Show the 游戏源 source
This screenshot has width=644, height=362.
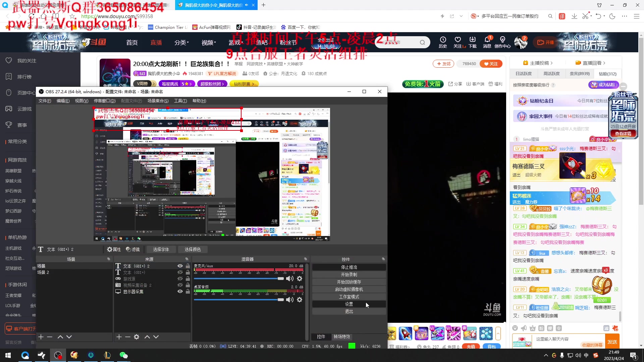click(180, 279)
